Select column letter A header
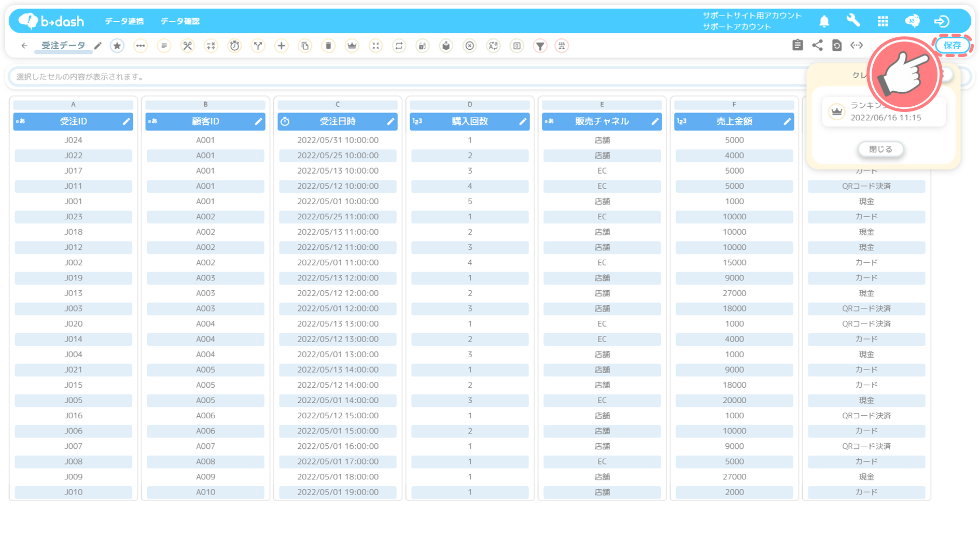The width and height of the screenshot is (980, 551). [73, 104]
